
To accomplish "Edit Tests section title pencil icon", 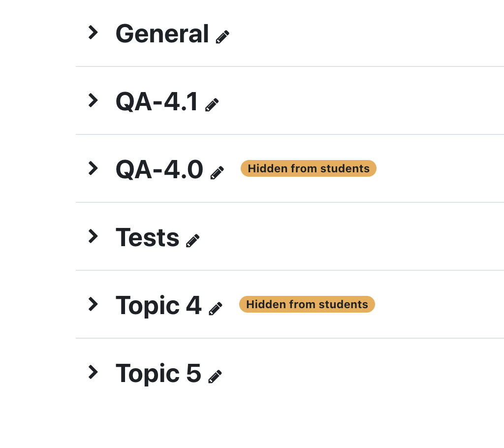I will (193, 241).
